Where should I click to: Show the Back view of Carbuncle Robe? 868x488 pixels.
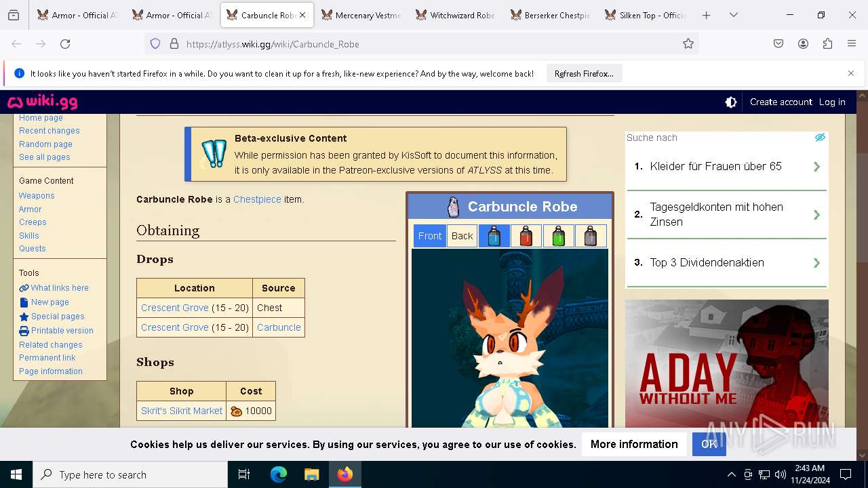pyautogui.click(x=462, y=236)
